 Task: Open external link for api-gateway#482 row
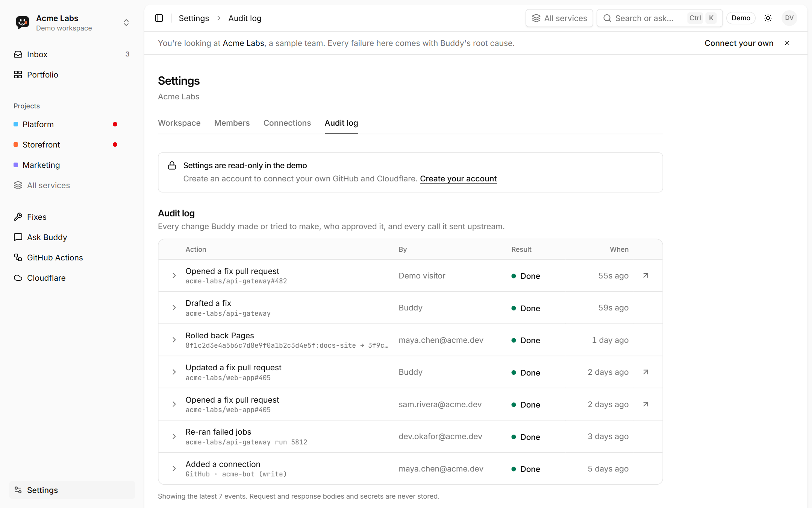pos(645,275)
